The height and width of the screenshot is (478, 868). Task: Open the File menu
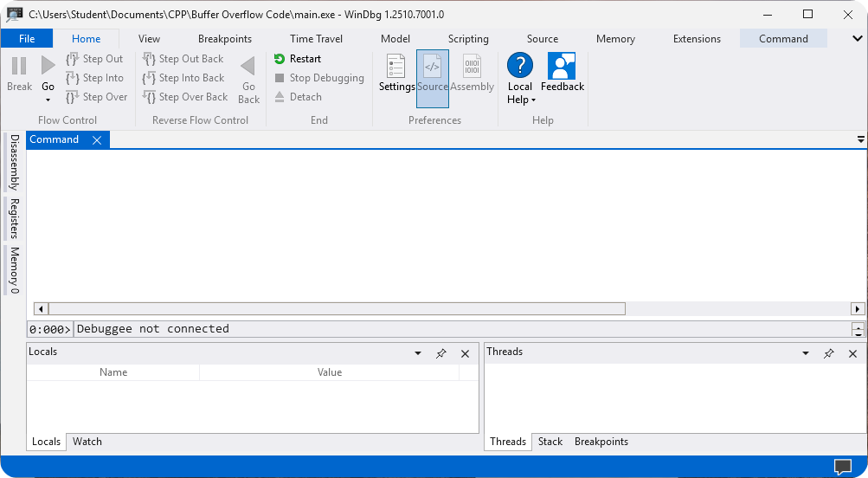27,39
